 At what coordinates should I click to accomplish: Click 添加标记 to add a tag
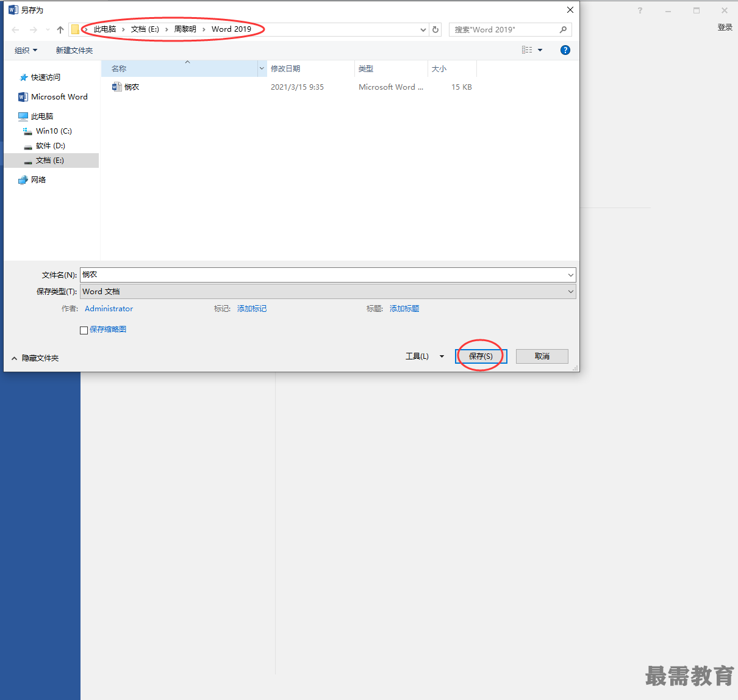point(252,309)
